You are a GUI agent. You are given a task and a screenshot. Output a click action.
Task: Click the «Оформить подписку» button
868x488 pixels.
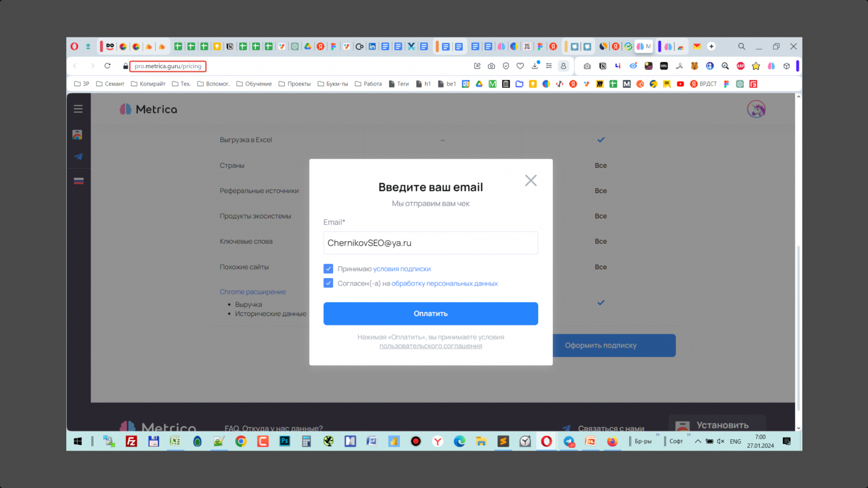[x=614, y=345]
